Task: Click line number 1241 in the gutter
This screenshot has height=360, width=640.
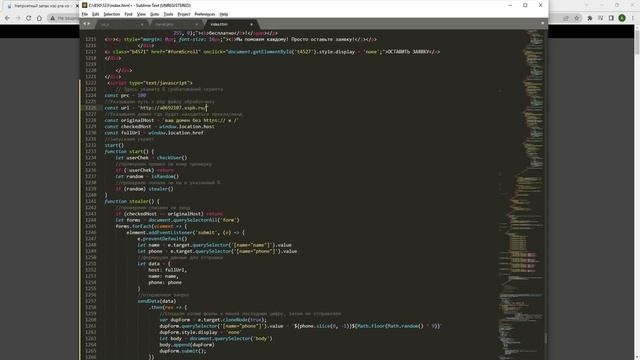Action: [x=91, y=201]
